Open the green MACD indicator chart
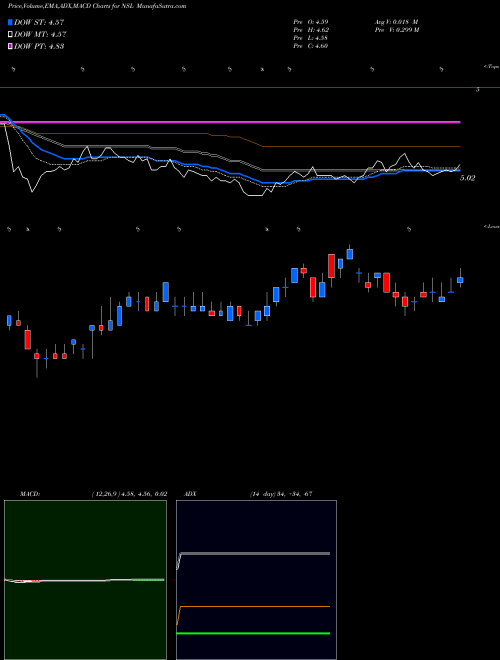 coord(85,580)
